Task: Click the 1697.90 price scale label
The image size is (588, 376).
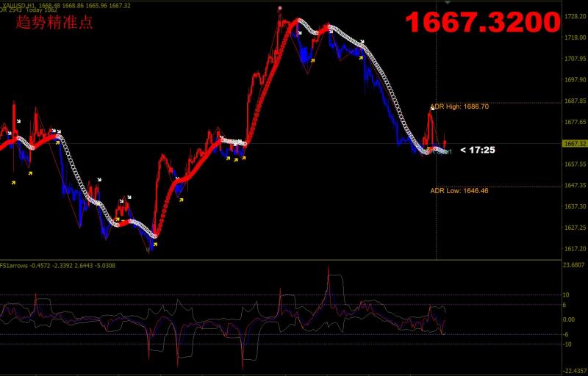Action: (573, 79)
